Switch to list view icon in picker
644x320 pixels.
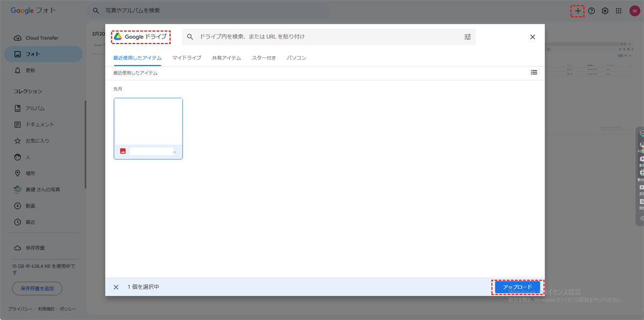click(x=534, y=72)
